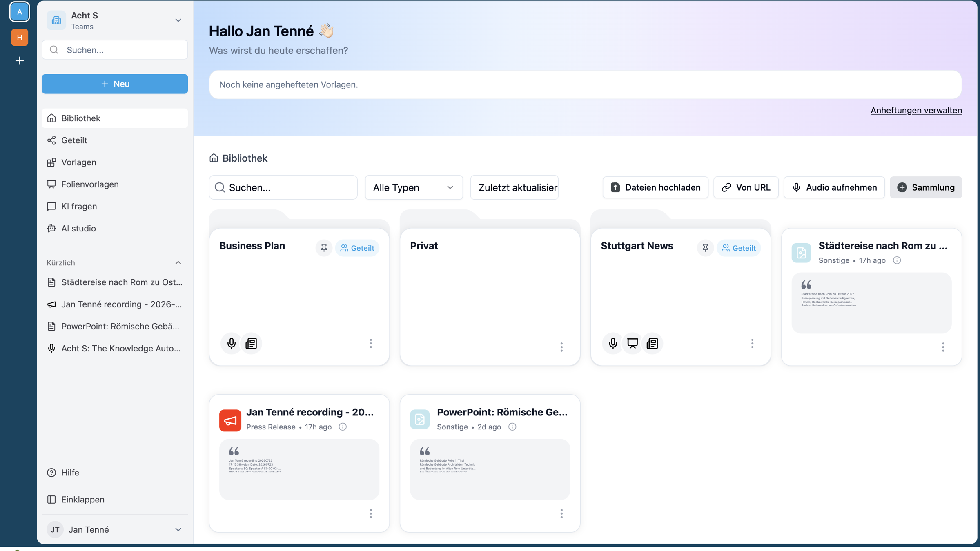Collapse the Kürzlich section
Image resolution: width=980 pixels, height=551 pixels.
pos(178,262)
